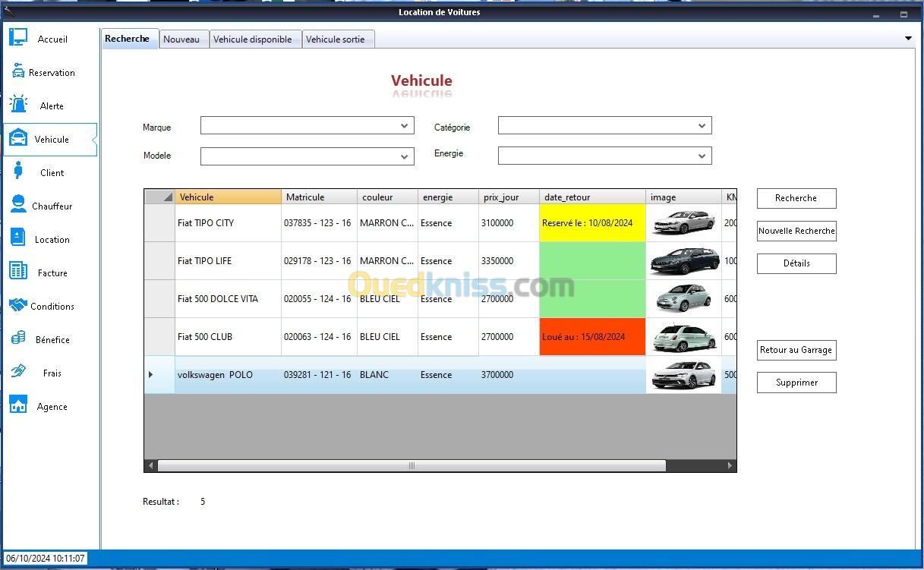Expand the Catégorie dropdown list
Screen dimensions: 924x570
point(702,126)
